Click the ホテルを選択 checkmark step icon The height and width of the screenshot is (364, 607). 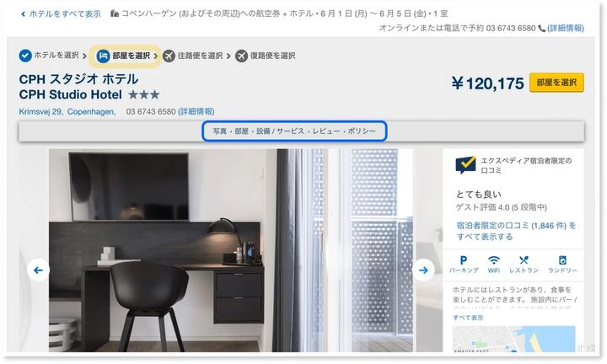[x=25, y=56]
